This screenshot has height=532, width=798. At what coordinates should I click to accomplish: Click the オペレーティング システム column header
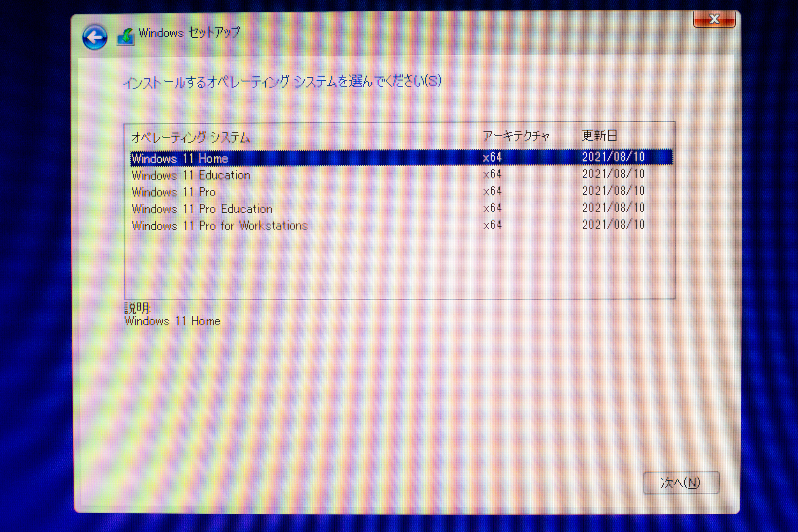coord(190,137)
